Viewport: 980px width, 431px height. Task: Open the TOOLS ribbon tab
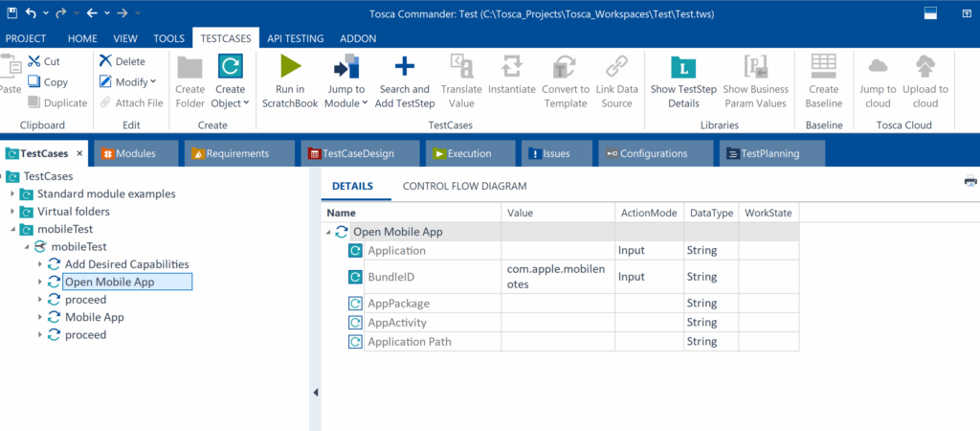(168, 38)
